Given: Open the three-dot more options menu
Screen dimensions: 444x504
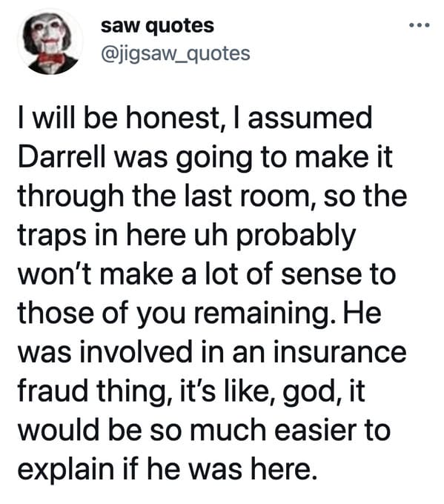Looking at the screenshot, I should (420, 25).
